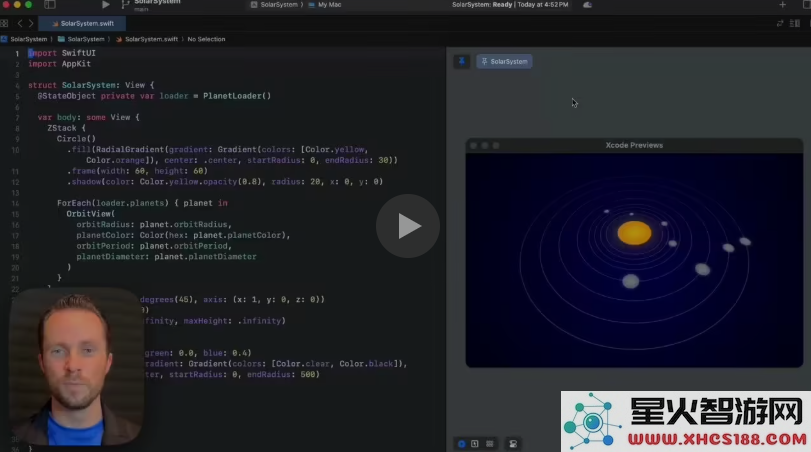This screenshot has width=811, height=452.
Task: Click the .frame(width: 60, height: 60) line
Action: pos(137,171)
